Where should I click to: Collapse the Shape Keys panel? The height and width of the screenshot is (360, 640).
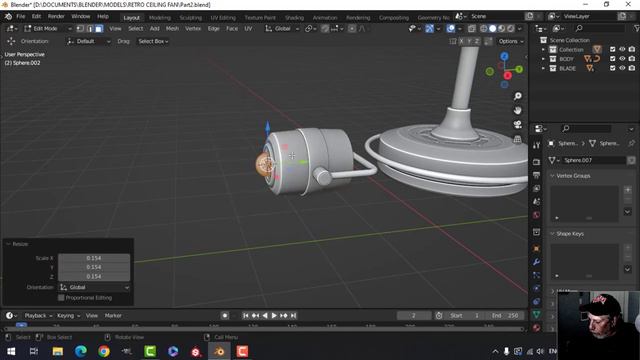pyautogui.click(x=552, y=234)
